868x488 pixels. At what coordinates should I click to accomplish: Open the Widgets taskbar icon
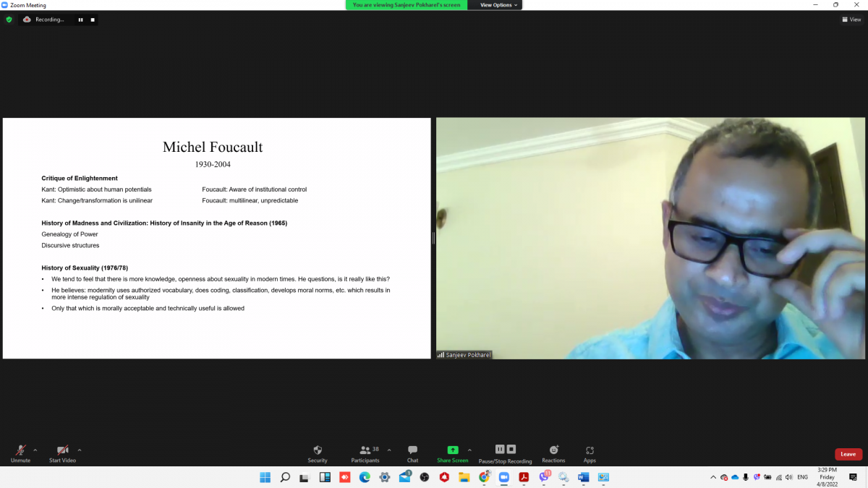(325, 477)
